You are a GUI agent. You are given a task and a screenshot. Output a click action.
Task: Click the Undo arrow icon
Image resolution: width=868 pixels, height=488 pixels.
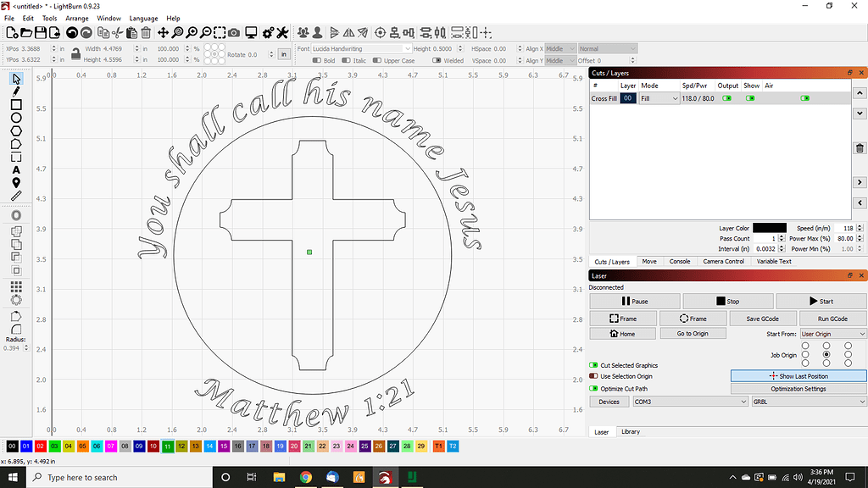click(72, 32)
